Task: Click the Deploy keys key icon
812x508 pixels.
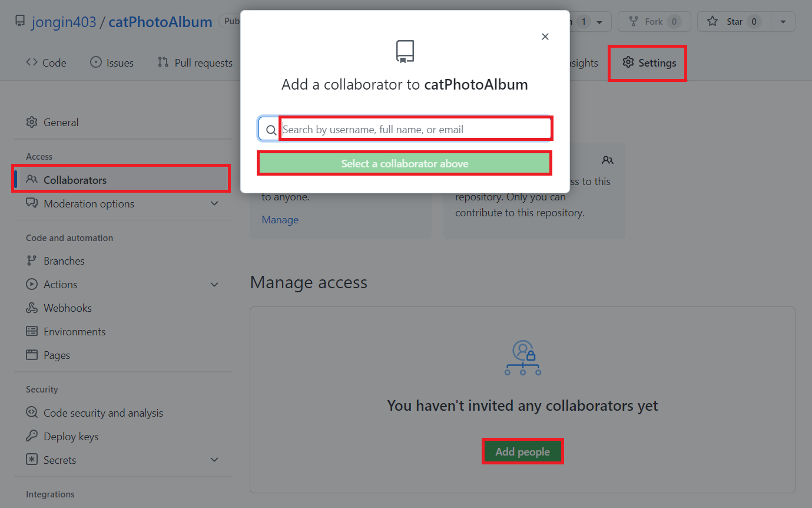Action: click(x=32, y=436)
